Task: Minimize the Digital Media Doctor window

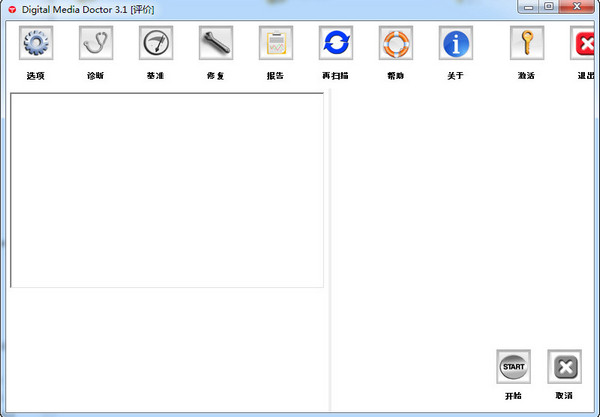Action: click(528, 7)
